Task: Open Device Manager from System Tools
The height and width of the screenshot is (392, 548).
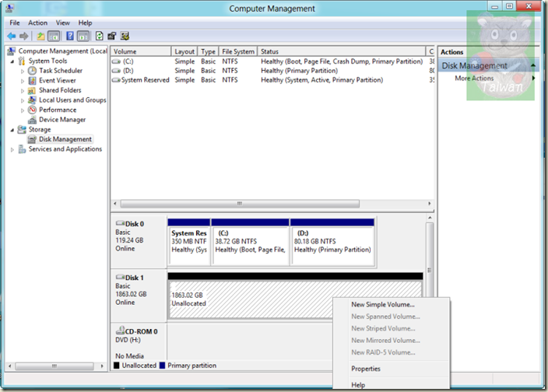Action: 61,120
